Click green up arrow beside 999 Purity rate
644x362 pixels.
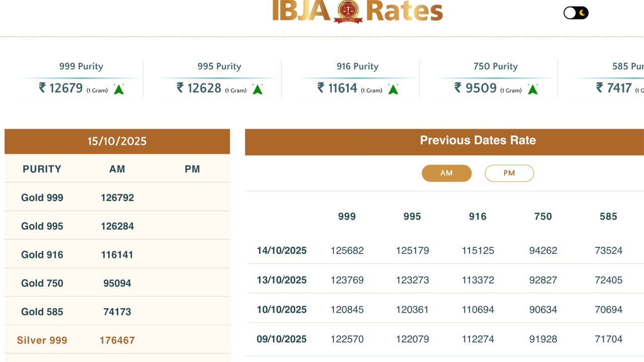(119, 89)
